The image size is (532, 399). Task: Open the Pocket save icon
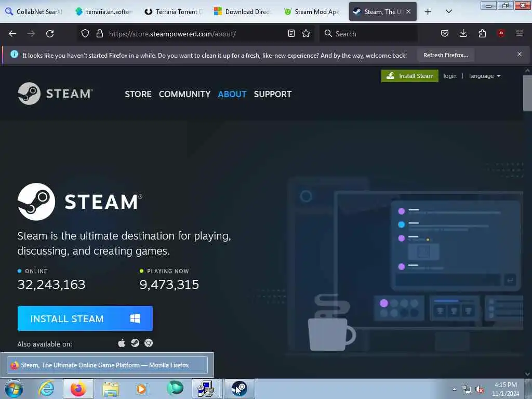click(x=445, y=33)
